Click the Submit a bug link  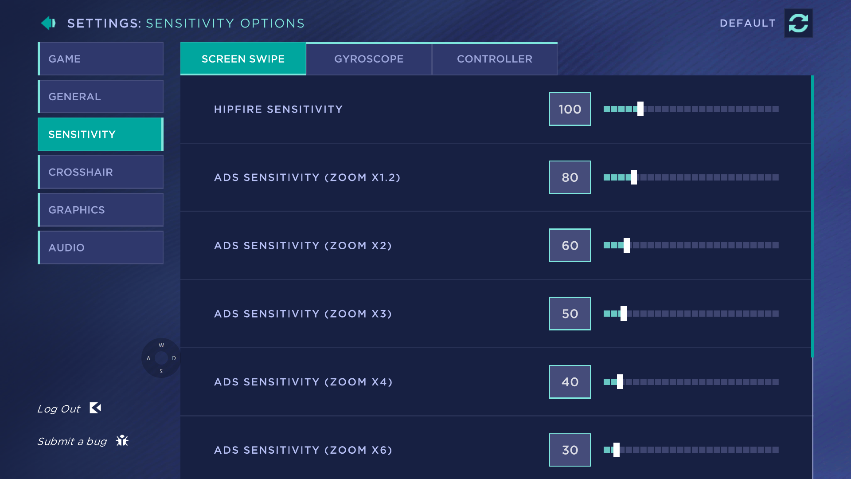click(x=72, y=441)
